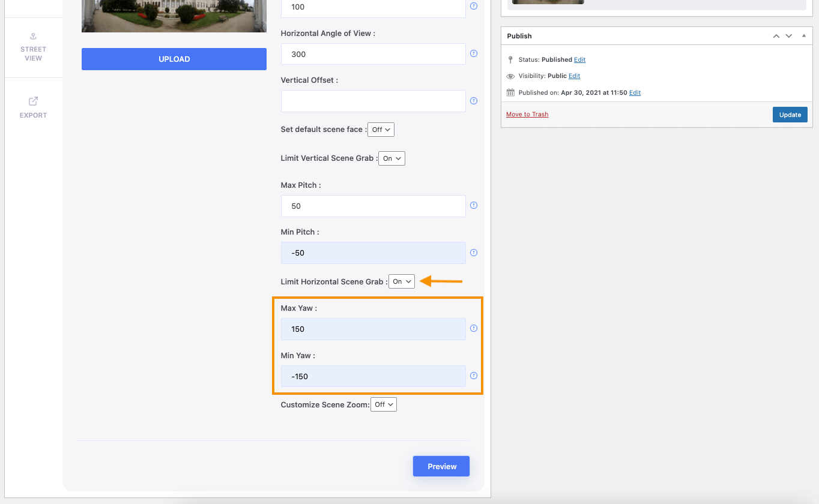This screenshot has height=504, width=819.
Task: Open the Set default scene face dropdown
Action: point(381,130)
